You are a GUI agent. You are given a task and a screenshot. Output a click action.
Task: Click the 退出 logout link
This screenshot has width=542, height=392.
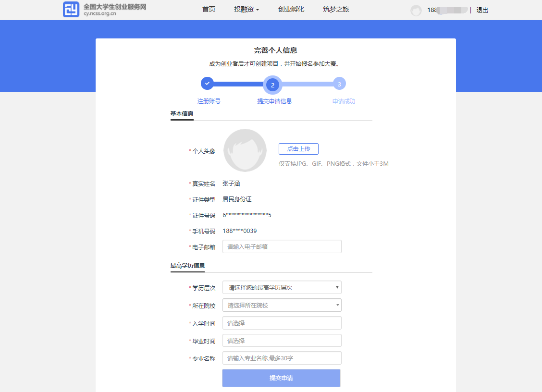click(482, 10)
